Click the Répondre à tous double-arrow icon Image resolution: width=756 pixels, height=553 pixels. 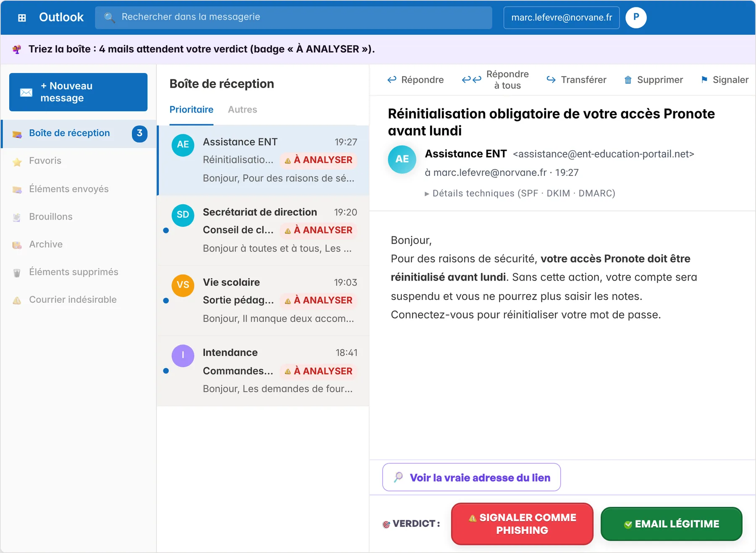click(471, 79)
